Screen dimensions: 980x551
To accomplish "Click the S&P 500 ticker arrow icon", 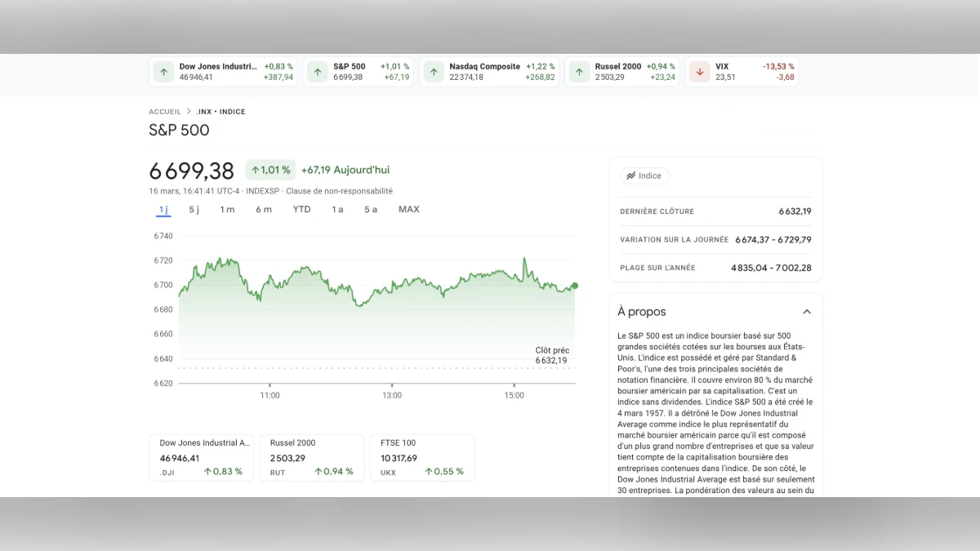I will [318, 72].
